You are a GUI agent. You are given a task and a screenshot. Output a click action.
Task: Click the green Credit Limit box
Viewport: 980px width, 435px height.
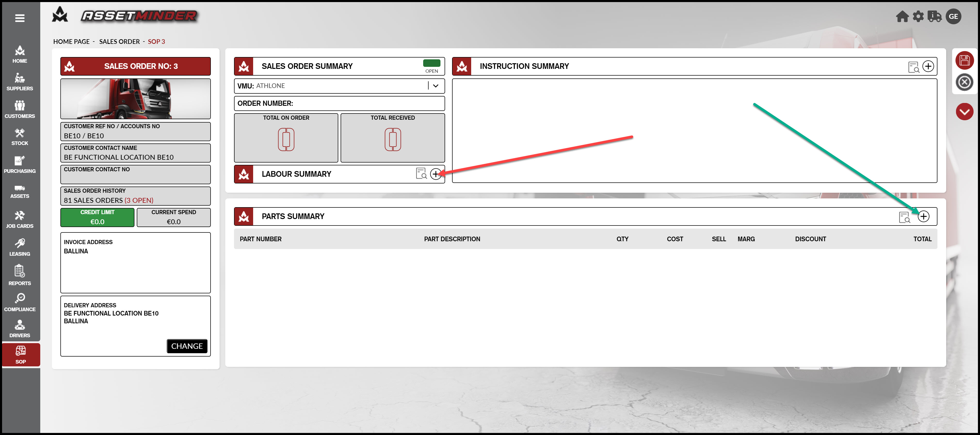click(x=97, y=217)
